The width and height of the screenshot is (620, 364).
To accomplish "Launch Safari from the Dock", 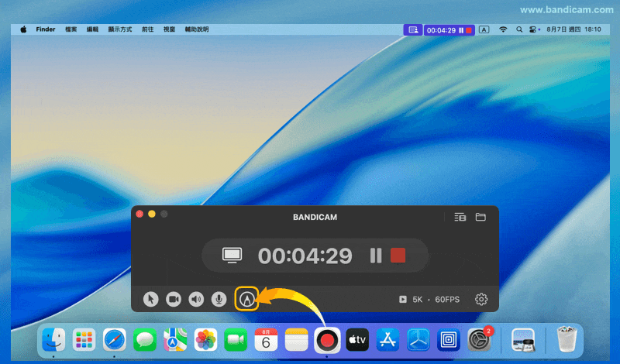I will click(114, 339).
